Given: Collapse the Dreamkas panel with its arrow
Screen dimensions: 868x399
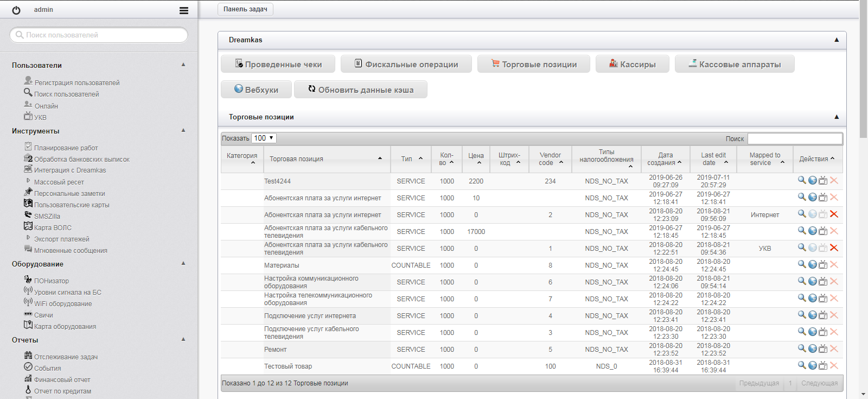Looking at the screenshot, I should (837, 40).
